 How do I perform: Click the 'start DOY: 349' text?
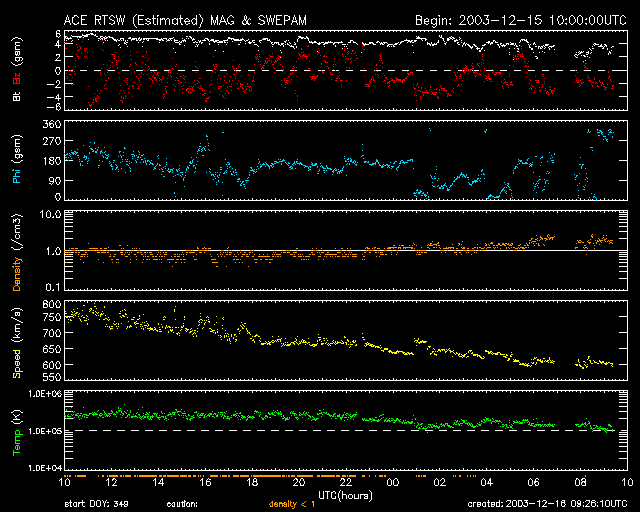coord(96,504)
